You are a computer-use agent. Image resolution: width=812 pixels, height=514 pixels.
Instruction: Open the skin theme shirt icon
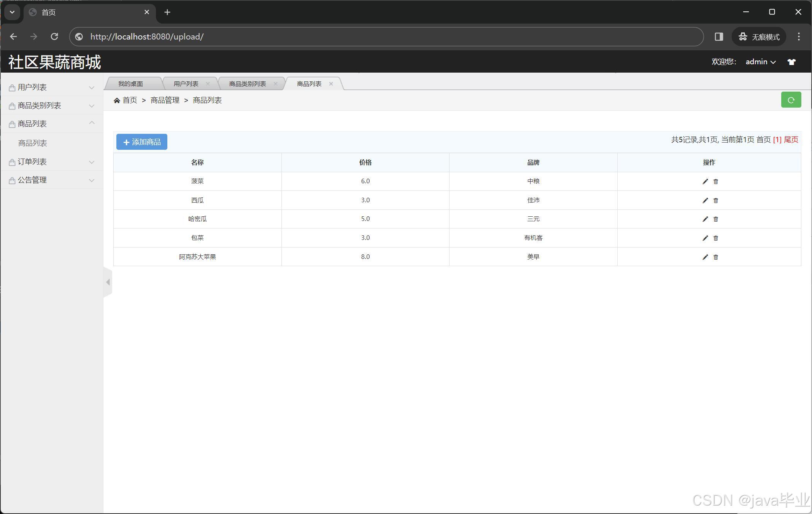pos(791,62)
